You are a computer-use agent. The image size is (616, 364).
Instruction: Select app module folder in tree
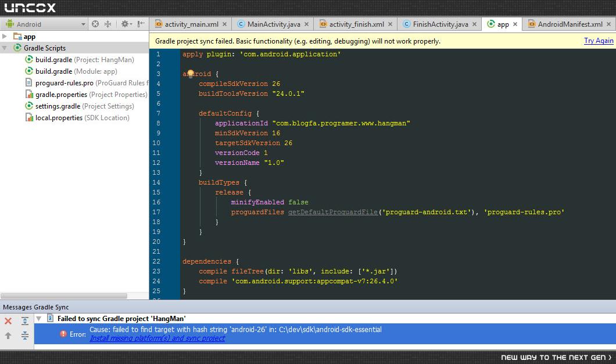point(24,36)
